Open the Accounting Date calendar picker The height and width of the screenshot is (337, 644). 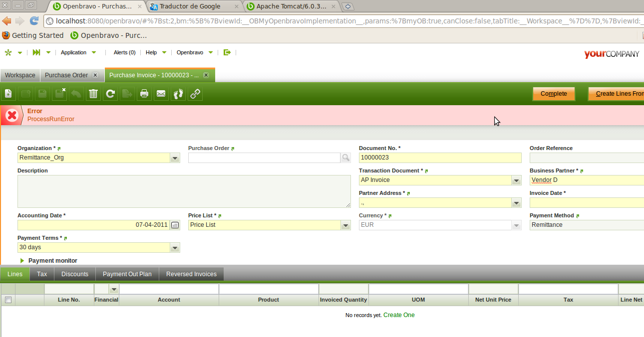coord(175,225)
